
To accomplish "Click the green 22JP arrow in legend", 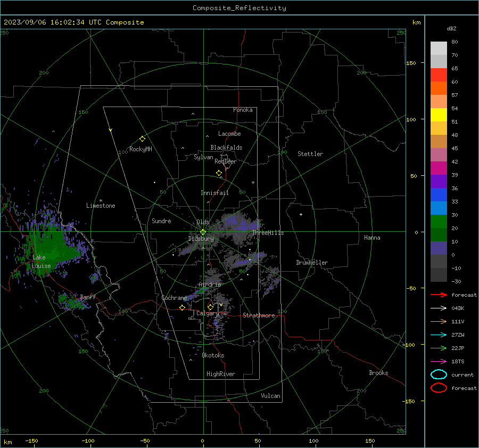I will (x=439, y=348).
